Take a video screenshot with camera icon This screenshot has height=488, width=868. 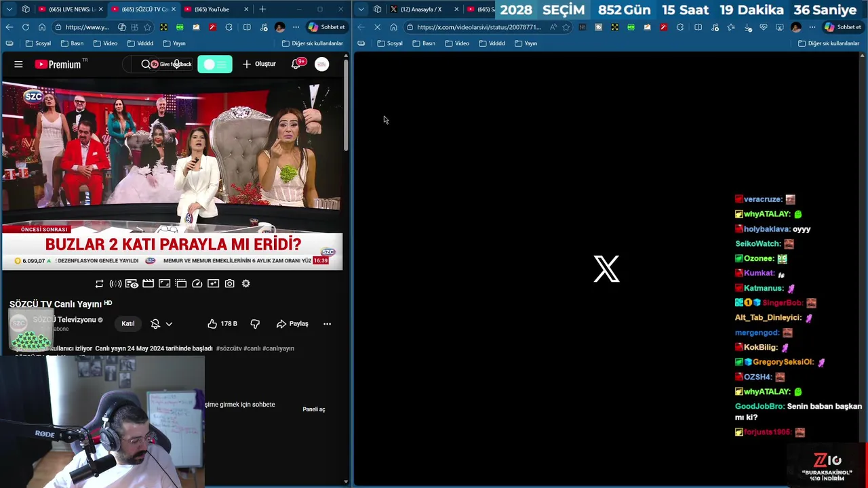(x=229, y=283)
